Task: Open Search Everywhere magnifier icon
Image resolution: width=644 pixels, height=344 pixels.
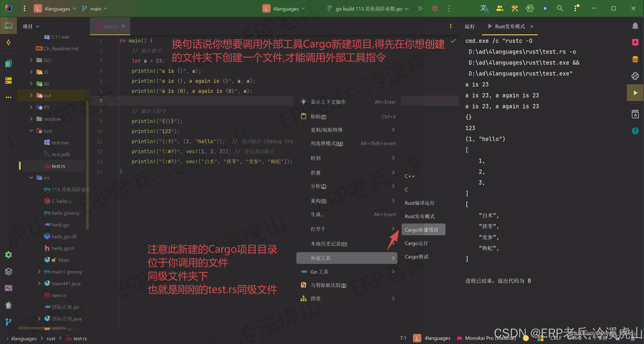Action: (560, 8)
